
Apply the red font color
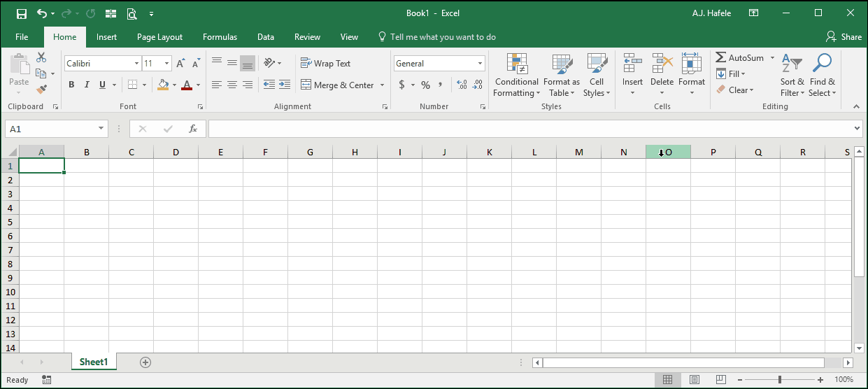coord(186,85)
